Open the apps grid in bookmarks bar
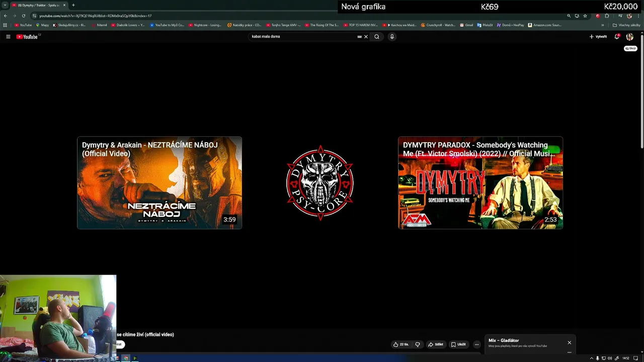The image size is (644, 362). click(5, 25)
